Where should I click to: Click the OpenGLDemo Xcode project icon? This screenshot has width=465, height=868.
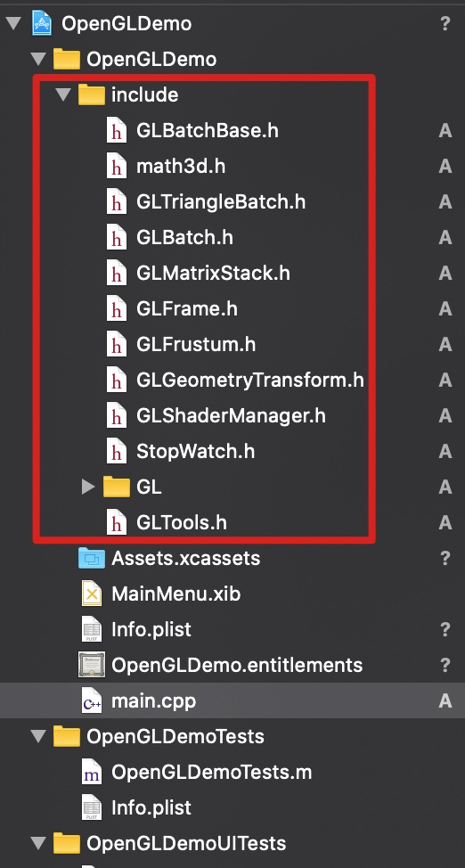click(42, 24)
